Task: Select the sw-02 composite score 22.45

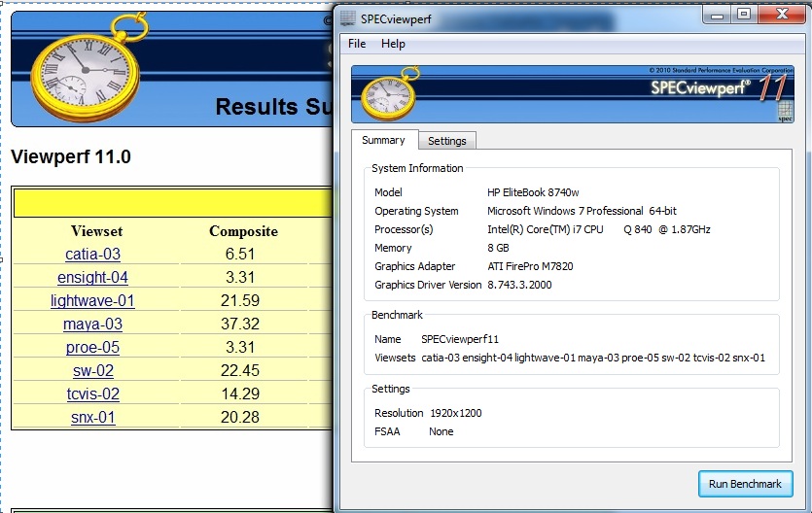Action: coord(240,370)
